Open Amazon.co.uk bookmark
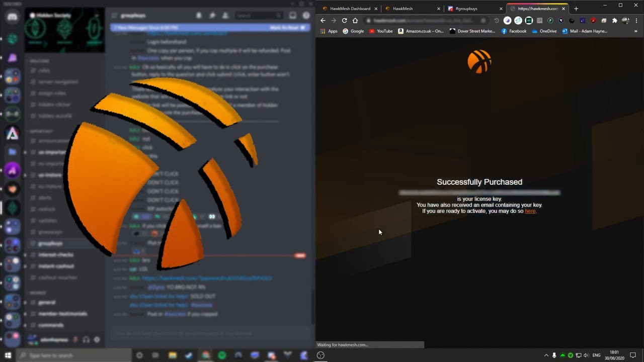This screenshot has width=644, height=362. pos(421,31)
